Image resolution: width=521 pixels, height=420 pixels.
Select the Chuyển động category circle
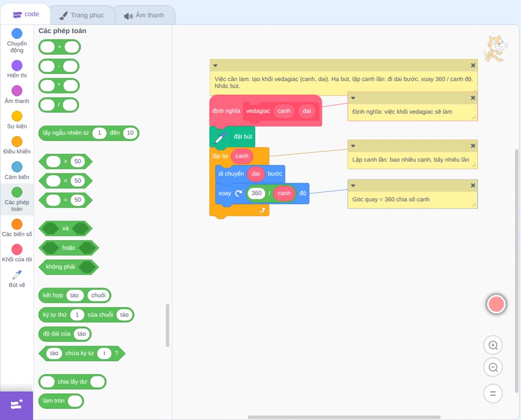[x=17, y=33]
